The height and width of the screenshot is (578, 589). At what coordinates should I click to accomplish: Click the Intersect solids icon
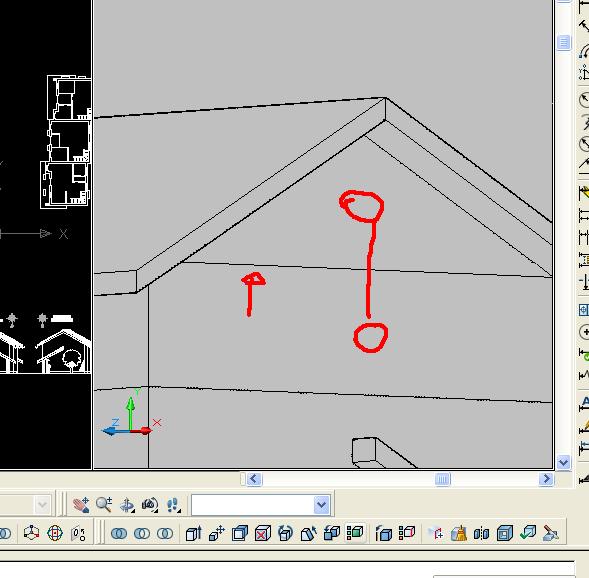pos(165,533)
